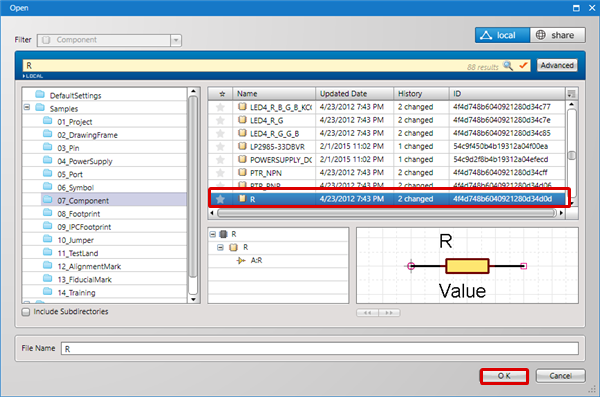
Task: Expand the LOCAL search scope arrow
Action: pos(24,76)
